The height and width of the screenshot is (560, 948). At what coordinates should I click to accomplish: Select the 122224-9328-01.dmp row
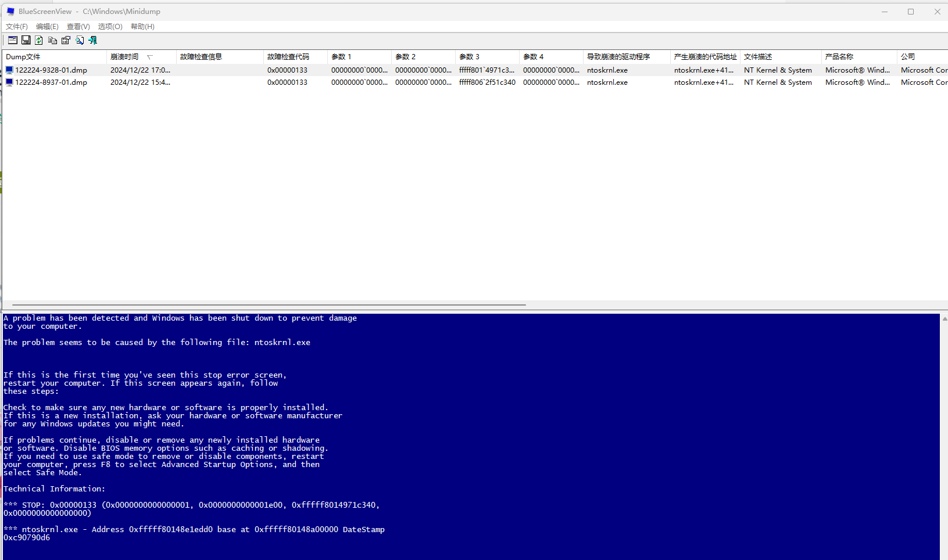coord(51,70)
